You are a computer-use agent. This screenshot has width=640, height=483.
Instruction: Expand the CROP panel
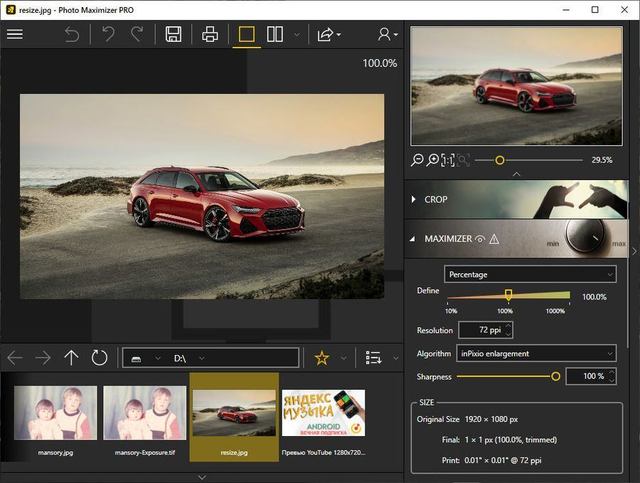(x=436, y=199)
